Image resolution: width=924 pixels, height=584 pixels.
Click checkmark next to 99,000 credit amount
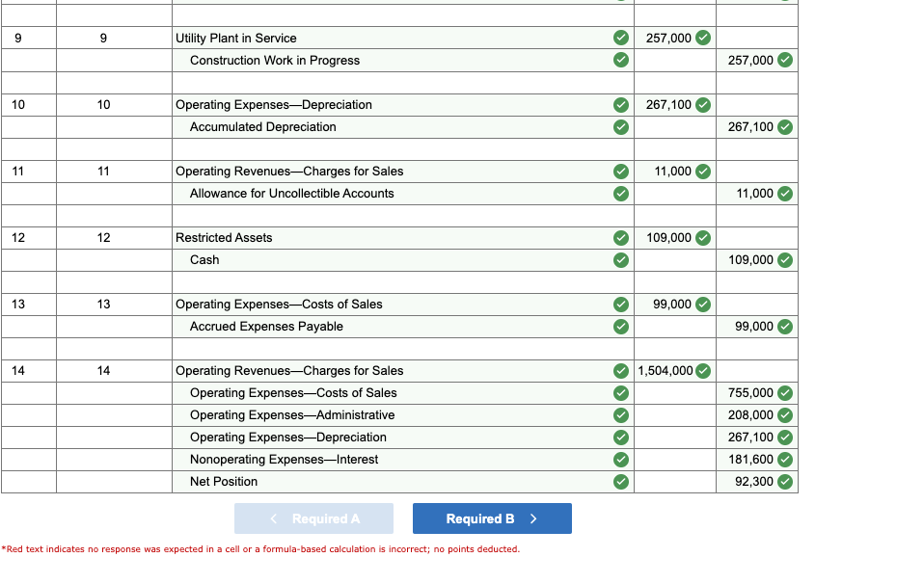pos(784,326)
